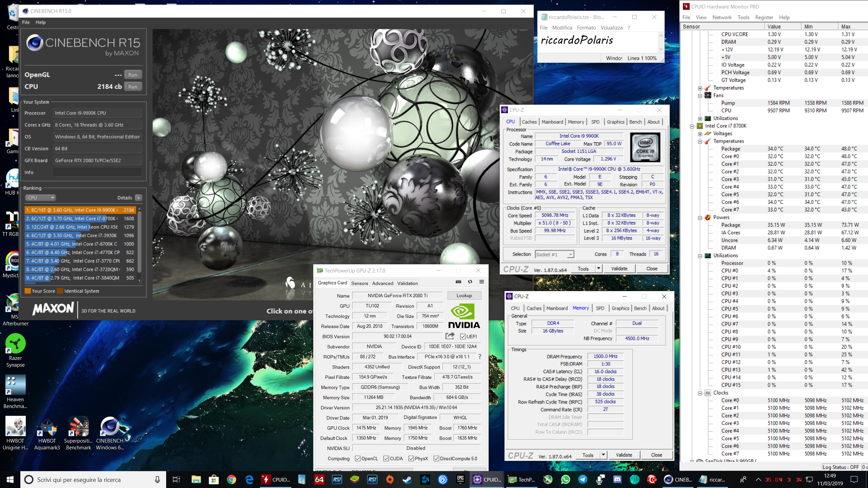Toggle the DirectCompute 5.0 checkbox

point(436,459)
